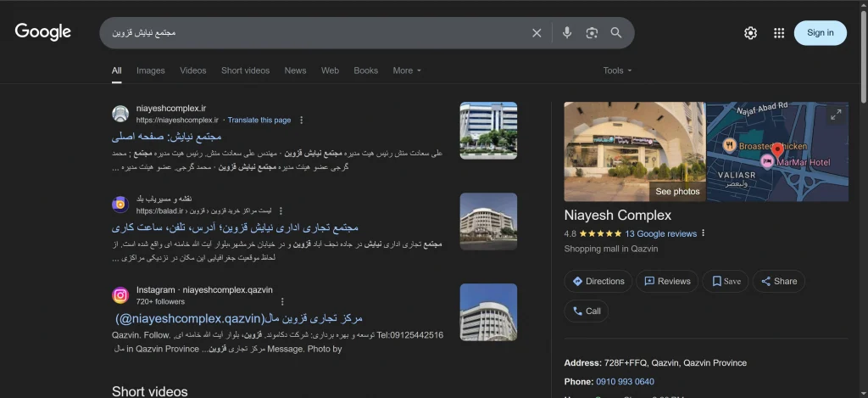
Task: Click the niayeshcomplex.ir site favicon
Action: pyautogui.click(x=120, y=115)
